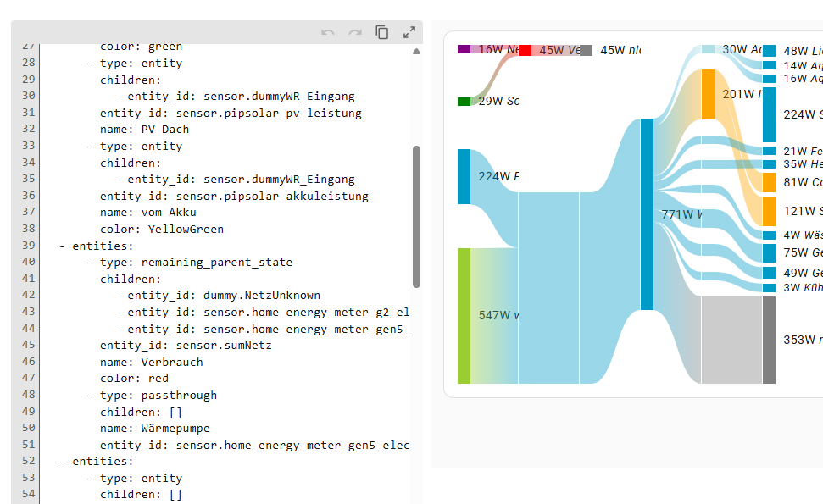Click the line 'color: red'
Screen dimensions: 823x504
135,378
